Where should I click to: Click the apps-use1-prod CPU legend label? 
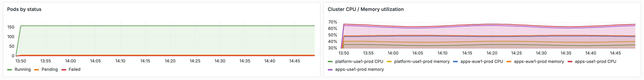[595, 61]
